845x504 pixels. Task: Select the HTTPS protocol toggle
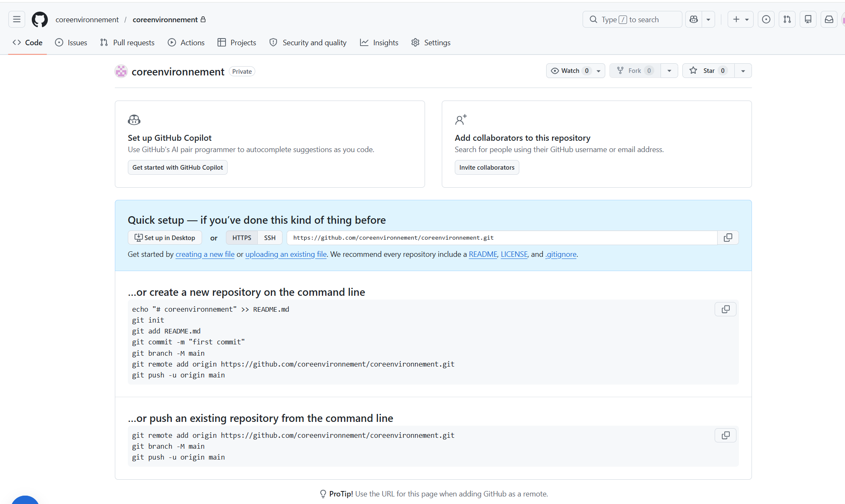(x=242, y=238)
